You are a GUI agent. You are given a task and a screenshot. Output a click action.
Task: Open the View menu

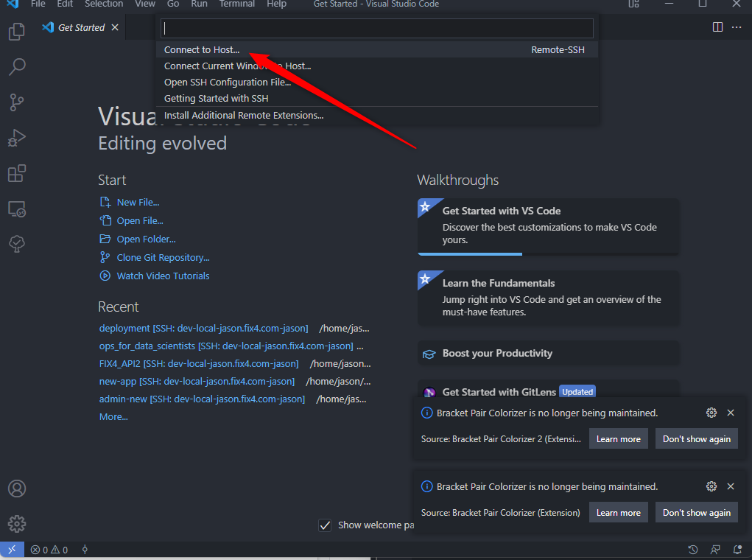(145, 4)
